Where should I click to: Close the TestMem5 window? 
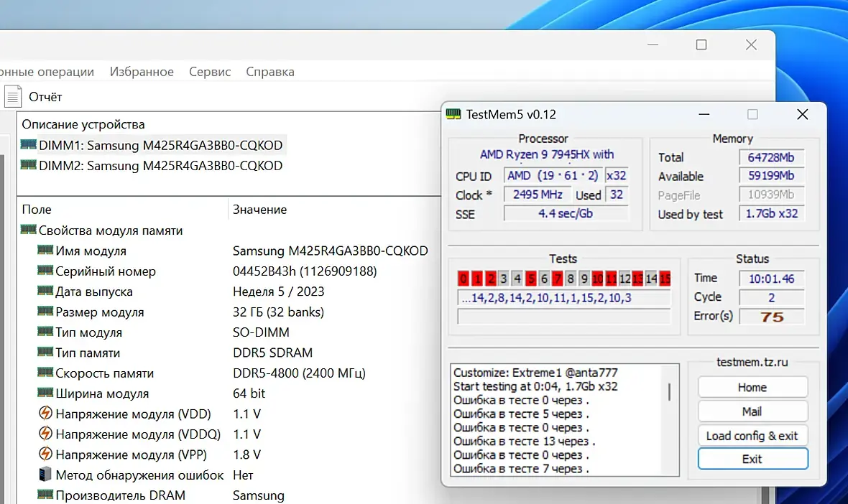(803, 114)
